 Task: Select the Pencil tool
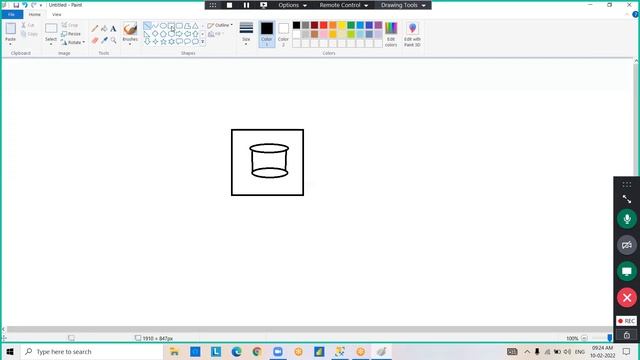click(x=95, y=29)
